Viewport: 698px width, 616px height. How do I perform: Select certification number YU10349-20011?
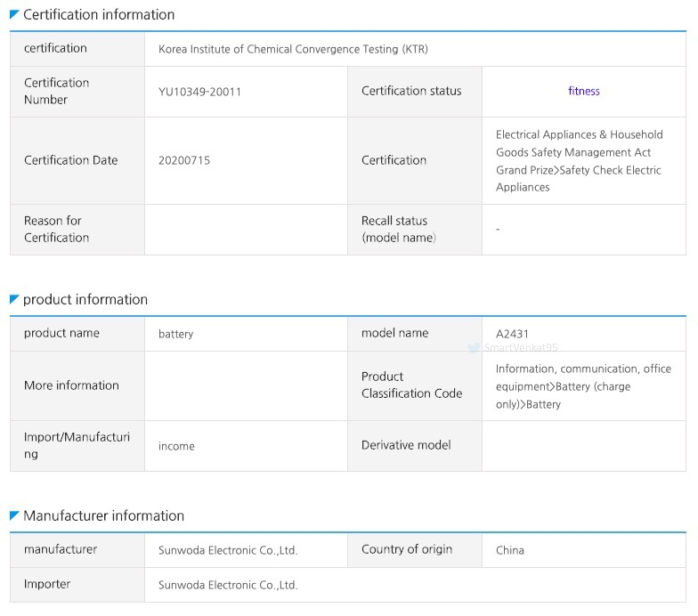pyautogui.click(x=199, y=92)
